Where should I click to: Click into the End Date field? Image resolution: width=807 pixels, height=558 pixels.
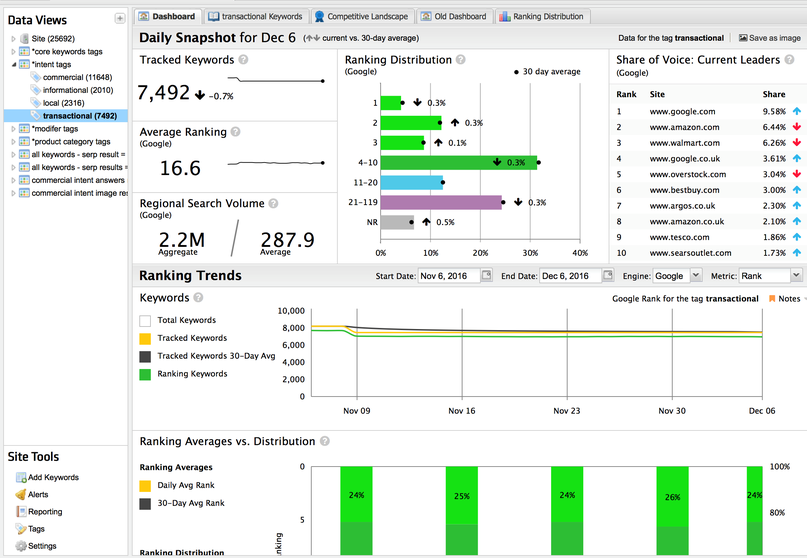(x=570, y=276)
